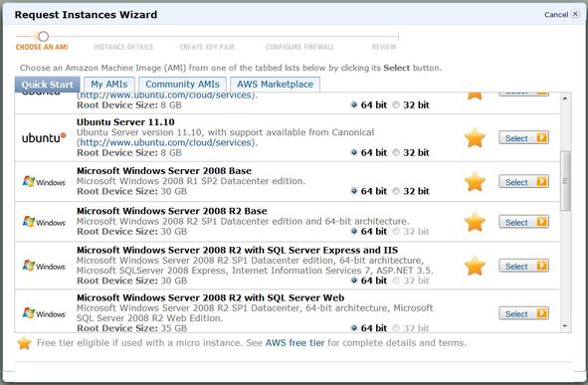Click the Configure Firewall wizard step

[299, 47]
